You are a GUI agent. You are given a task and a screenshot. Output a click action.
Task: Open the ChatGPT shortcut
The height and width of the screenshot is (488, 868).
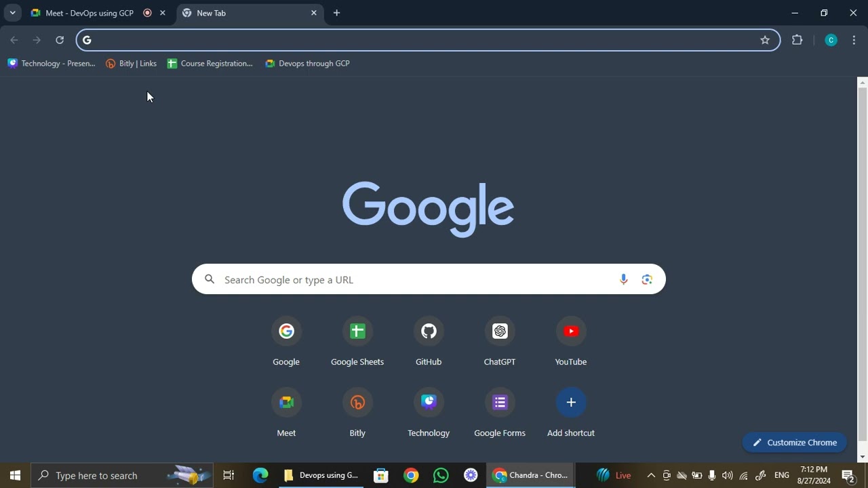coord(500,341)
